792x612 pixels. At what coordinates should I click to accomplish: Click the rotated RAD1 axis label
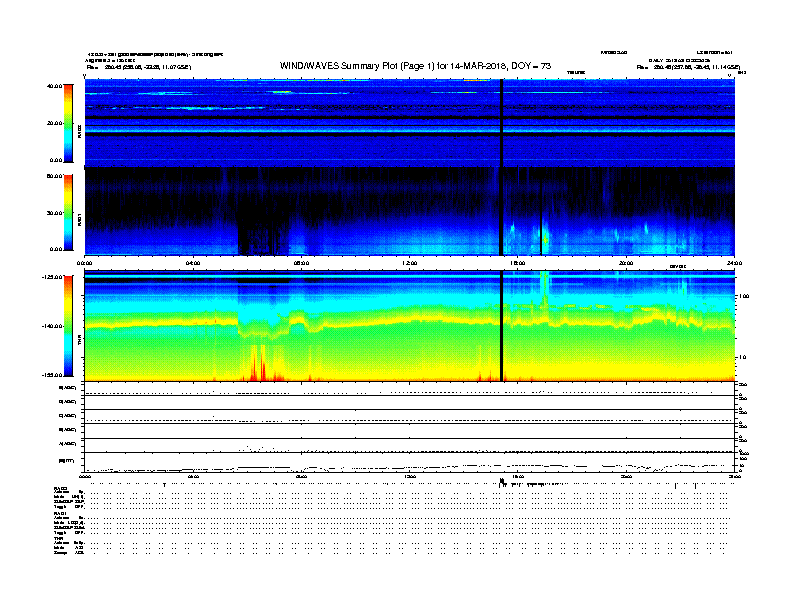click(79, 219)
